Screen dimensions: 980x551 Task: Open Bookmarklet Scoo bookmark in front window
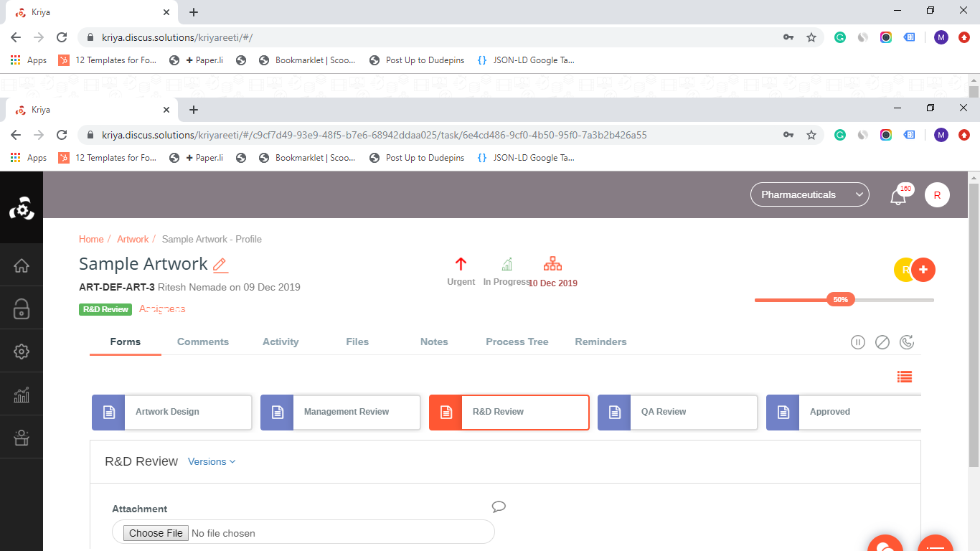point(306,158)
